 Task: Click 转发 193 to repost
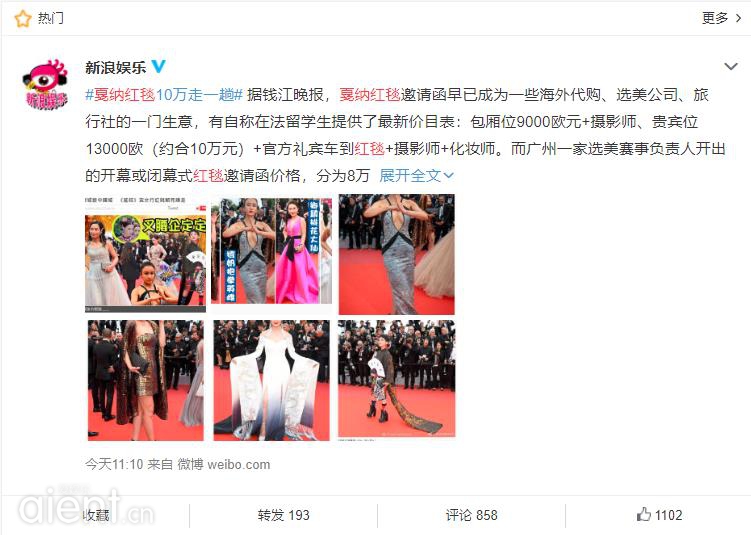pos(284,515)
